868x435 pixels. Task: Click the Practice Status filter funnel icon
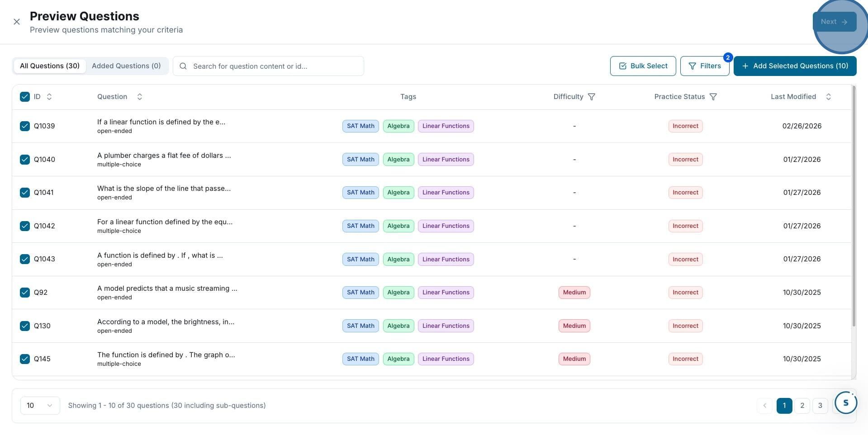[713, 97]
